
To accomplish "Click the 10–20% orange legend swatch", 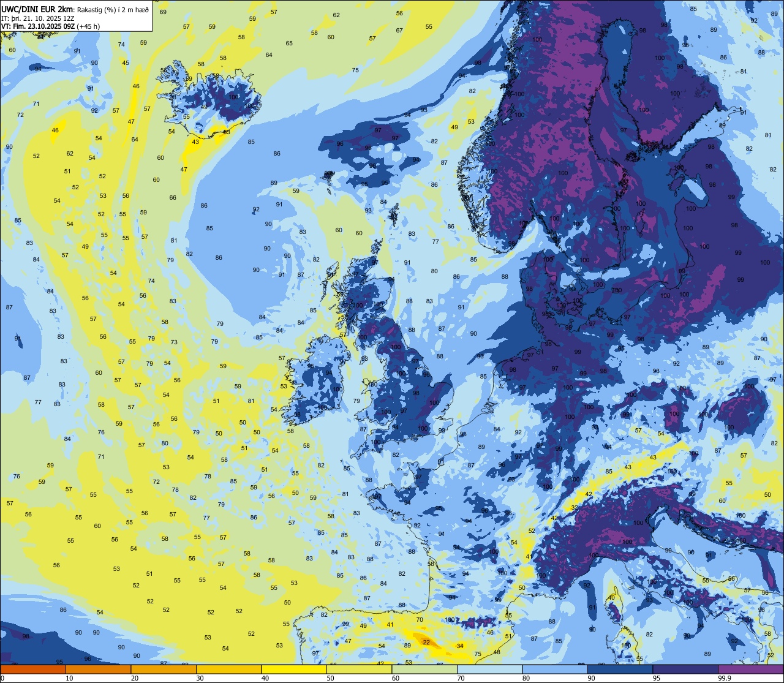I will click(x=98, y=670).
